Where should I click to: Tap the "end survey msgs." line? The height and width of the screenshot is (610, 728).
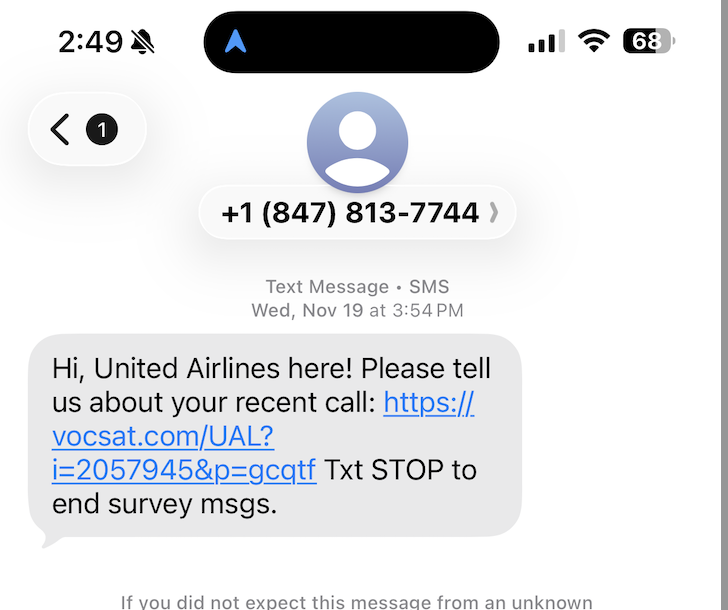(x=164, y=504)
